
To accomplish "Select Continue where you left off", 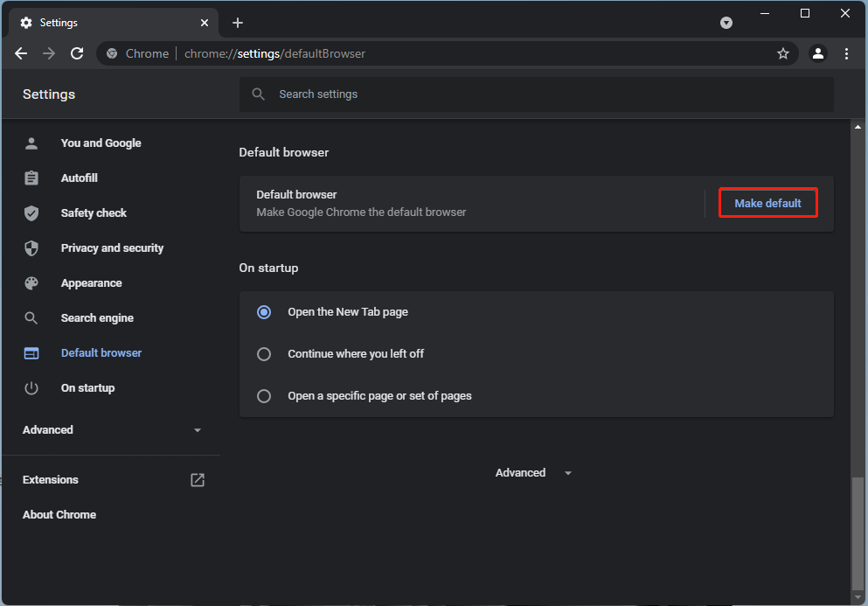I will pyautogui.click(x=264, y=354).
